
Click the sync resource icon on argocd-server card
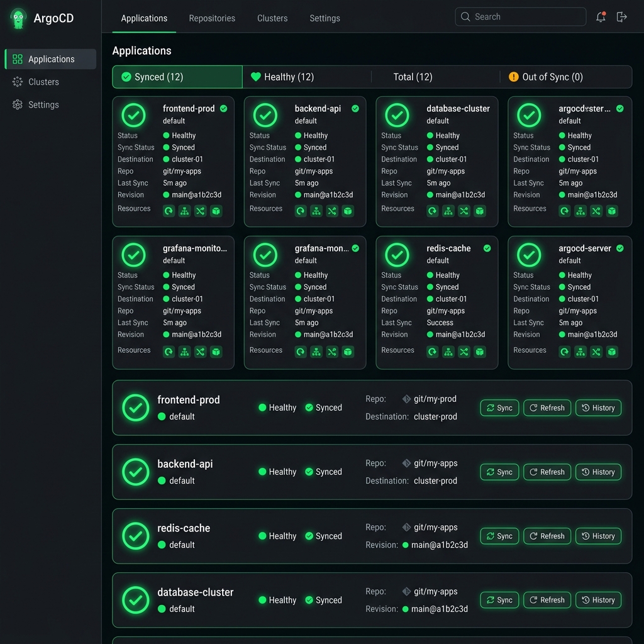pyautogui.click(x=565, y=352)
